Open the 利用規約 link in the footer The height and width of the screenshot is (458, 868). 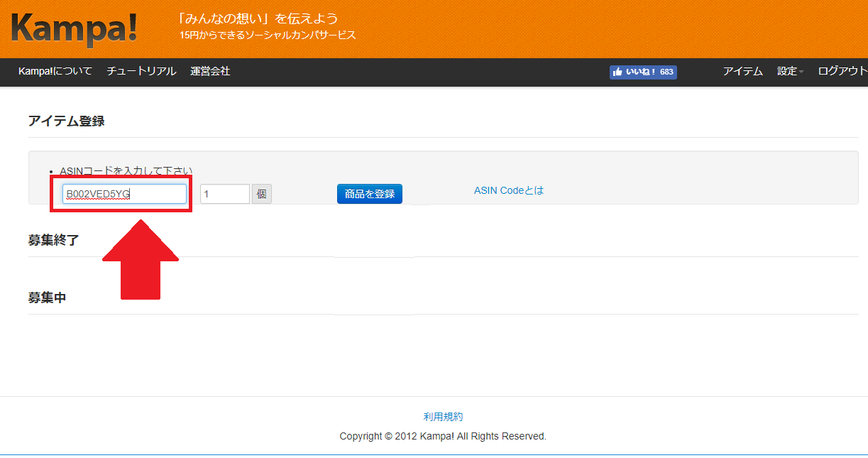point(443,417)
